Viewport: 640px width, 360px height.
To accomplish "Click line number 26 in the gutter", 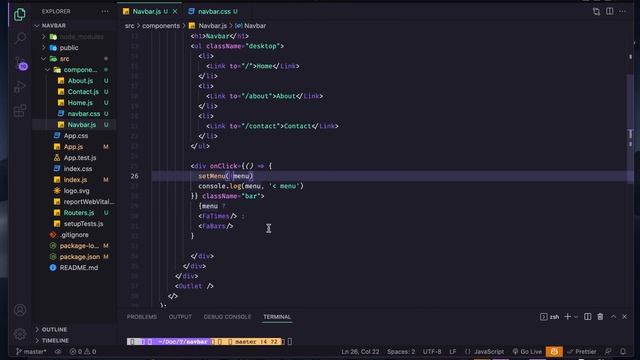I will [135, 176].
